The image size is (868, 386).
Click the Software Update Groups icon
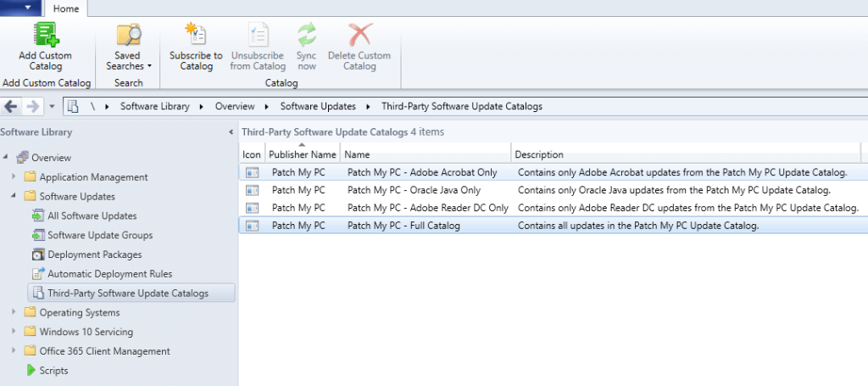tap(37, 235)
